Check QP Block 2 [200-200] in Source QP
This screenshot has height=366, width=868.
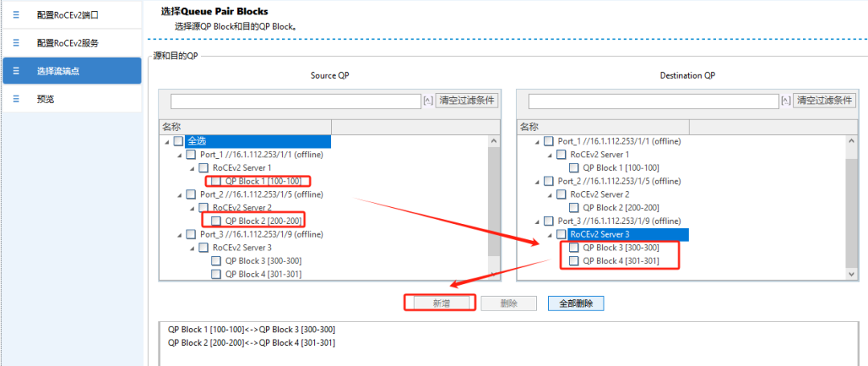point(216,222)
